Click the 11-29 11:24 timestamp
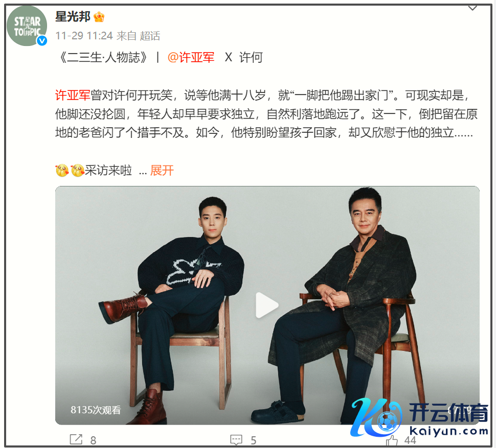The height and width of the screenshot is (448, 496). [84, 36]
